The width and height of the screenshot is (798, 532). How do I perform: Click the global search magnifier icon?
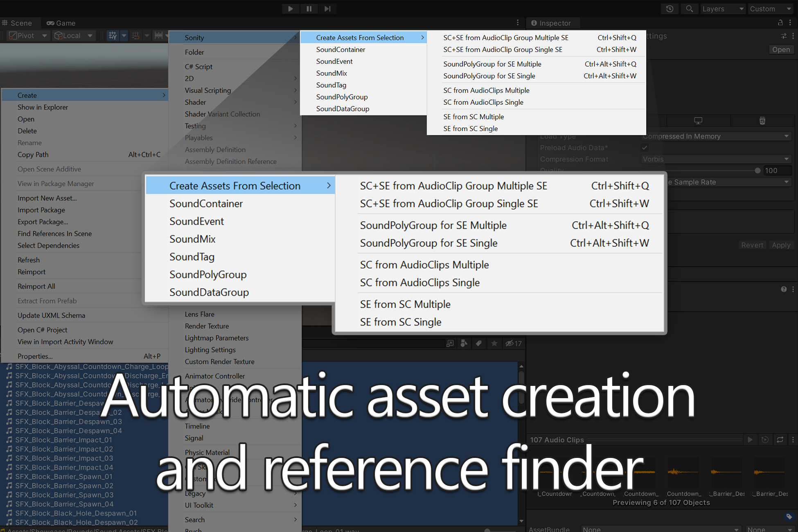point(690,9)
